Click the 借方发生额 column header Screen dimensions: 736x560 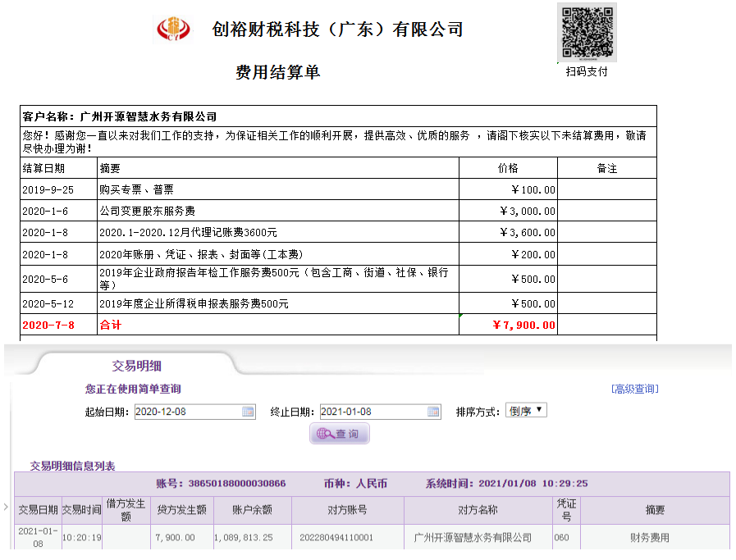[x=126, y=510]
